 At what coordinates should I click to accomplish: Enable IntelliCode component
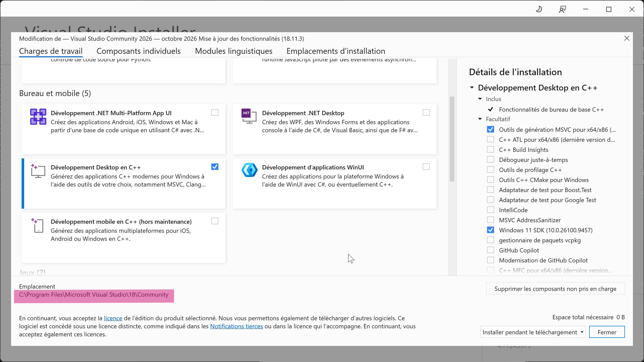tap(491, 210)
